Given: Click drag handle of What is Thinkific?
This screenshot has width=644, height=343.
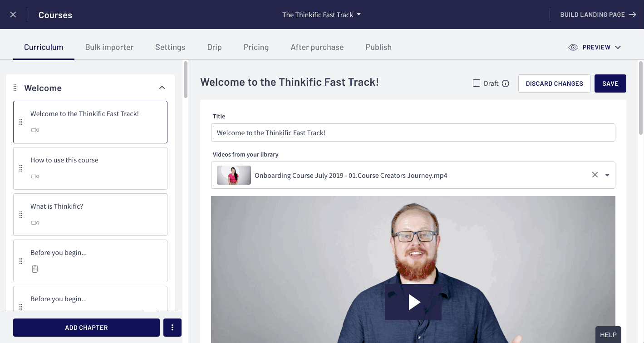Looking at the screenshot, I should (x=21, y=215).
